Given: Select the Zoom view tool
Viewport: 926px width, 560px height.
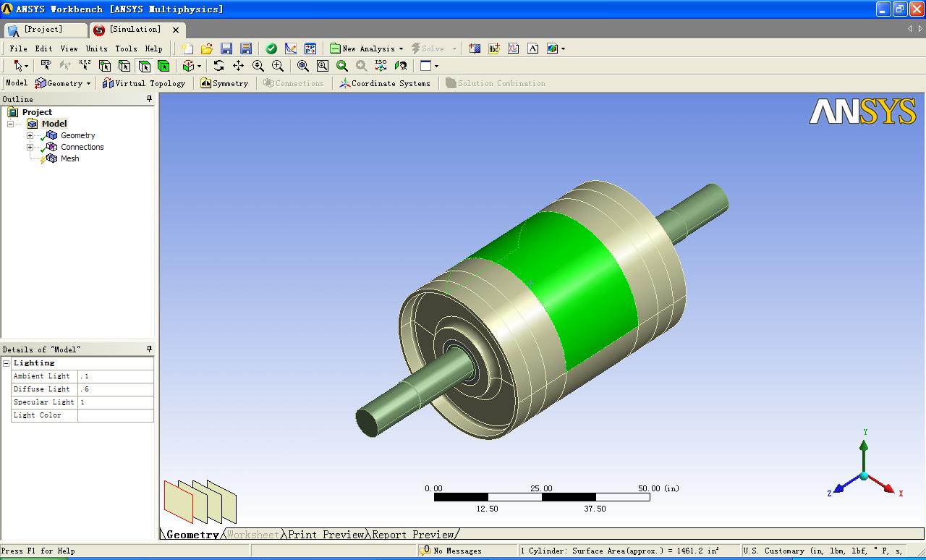Looking at the screenshot, I should pos(258,66).
